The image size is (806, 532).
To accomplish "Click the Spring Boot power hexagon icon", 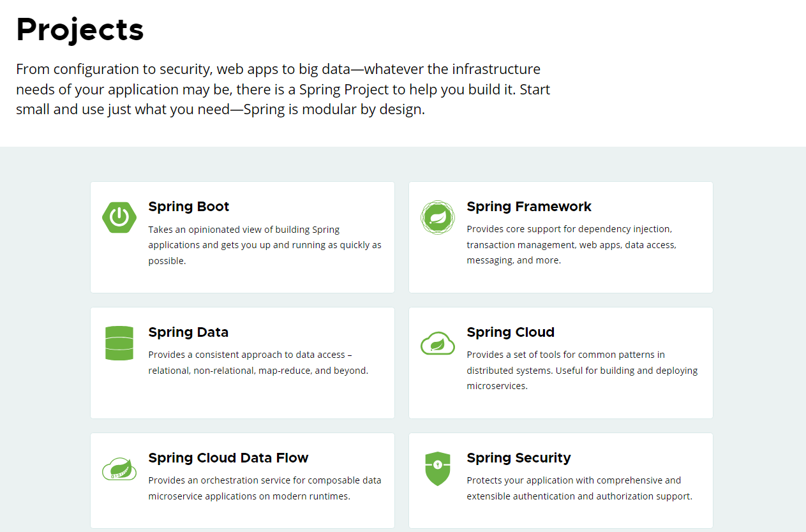I will [119, 218].
